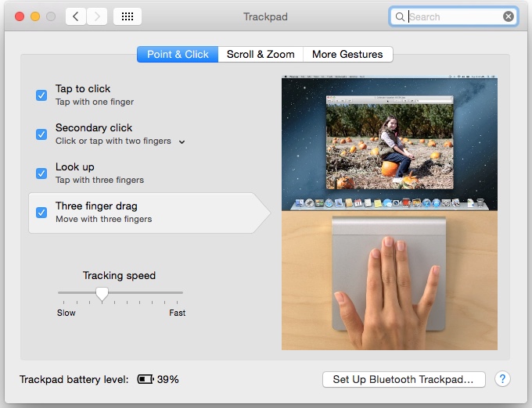The height and width of the screenshot is (408, 532).
Task: Go back with the left arrow button
Action: [x=76, y=16]
